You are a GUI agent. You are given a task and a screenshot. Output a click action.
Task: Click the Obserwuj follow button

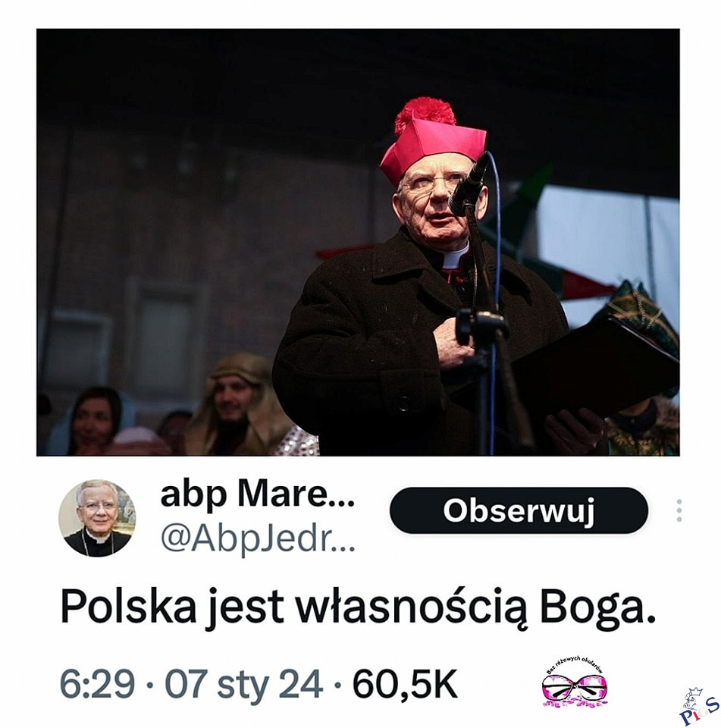point(519,510)
